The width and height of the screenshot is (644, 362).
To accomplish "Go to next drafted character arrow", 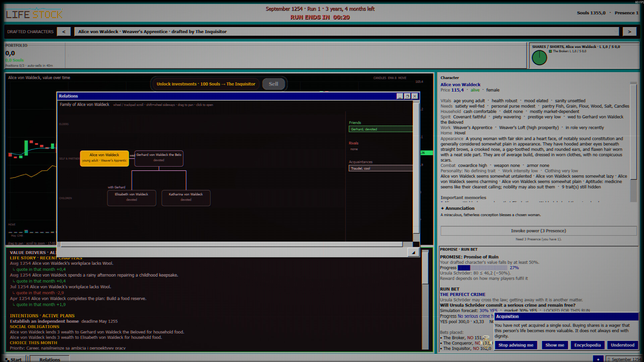I will tap(629, 32).
